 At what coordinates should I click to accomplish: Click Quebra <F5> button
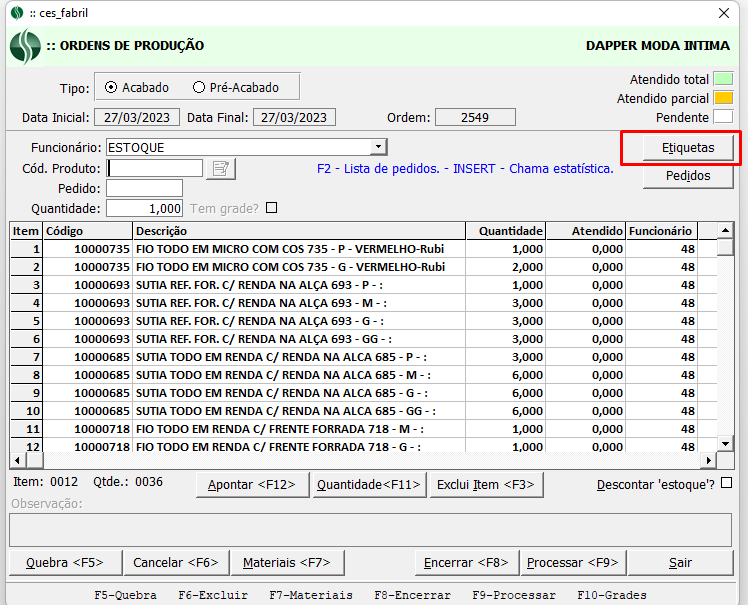pyautogui.click(x=65, y=563)
